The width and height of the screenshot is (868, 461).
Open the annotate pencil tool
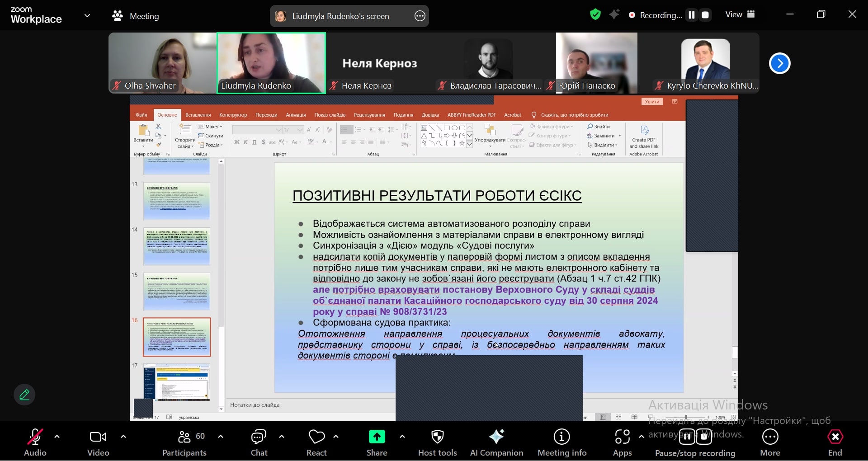[24, 395]
